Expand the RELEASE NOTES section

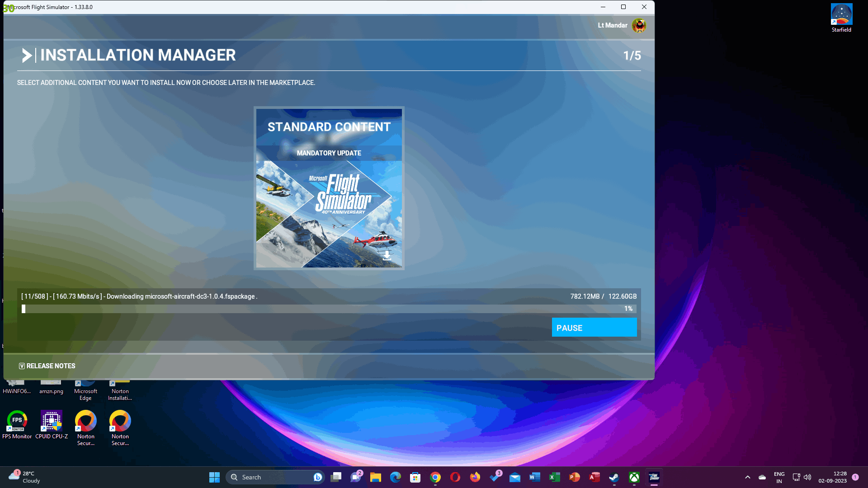47,365
